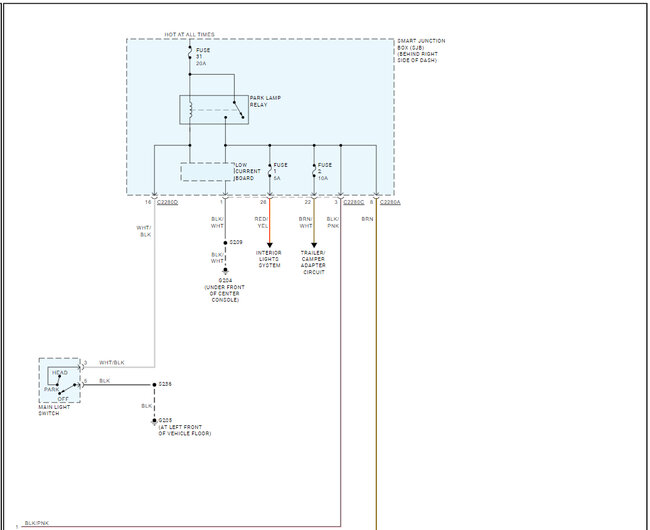
Task: Select the PARK LAMP RELAY label
Action: (x=265, y=101)
